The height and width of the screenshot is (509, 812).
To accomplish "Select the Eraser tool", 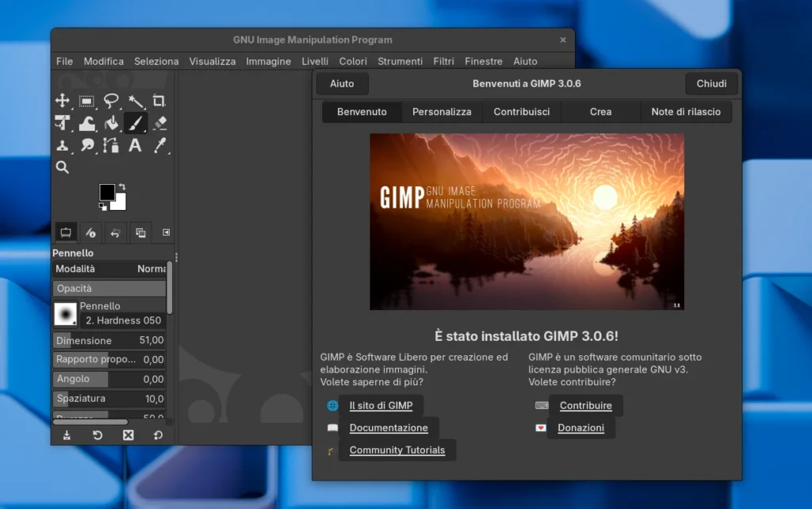I will (159, 124).
